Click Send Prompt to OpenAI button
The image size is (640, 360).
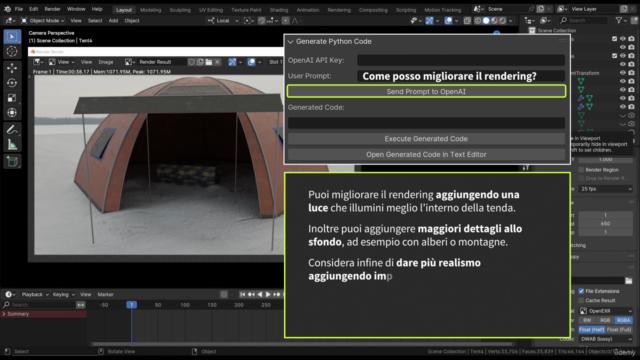click(x=426, y=91)
